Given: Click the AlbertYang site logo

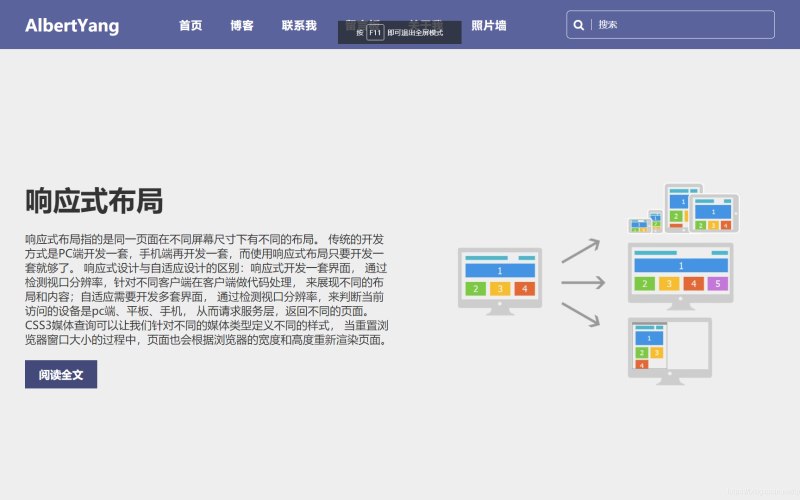Looking at the screenshot, I should point(72,26).
